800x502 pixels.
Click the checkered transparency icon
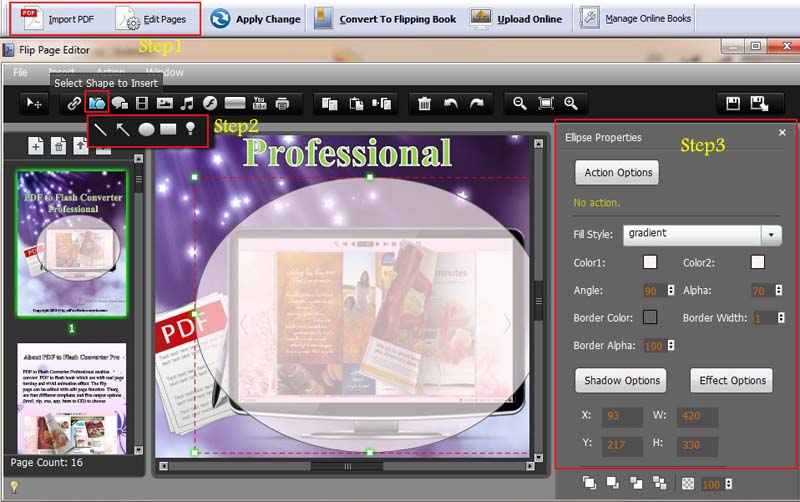[688, 484]
